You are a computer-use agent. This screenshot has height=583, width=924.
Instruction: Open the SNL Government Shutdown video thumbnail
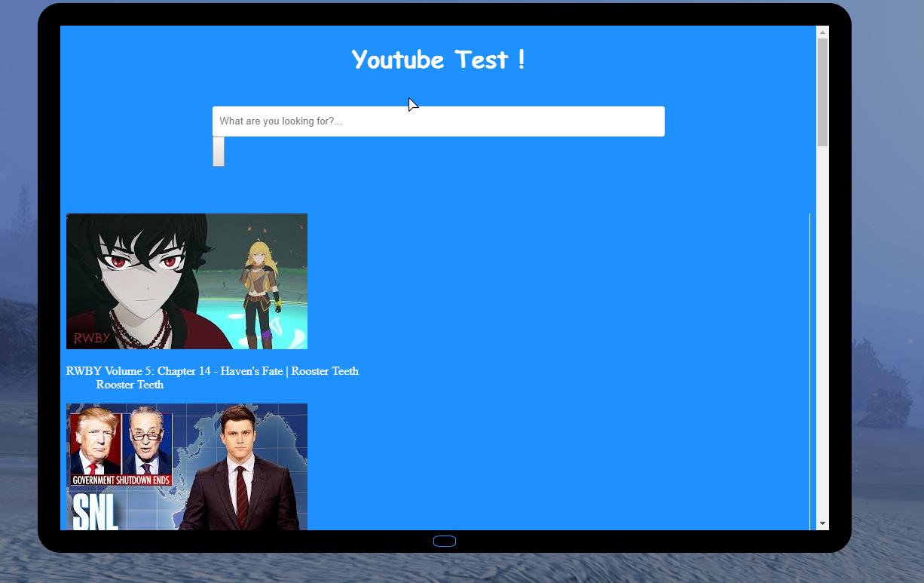[x=187, y=467]
